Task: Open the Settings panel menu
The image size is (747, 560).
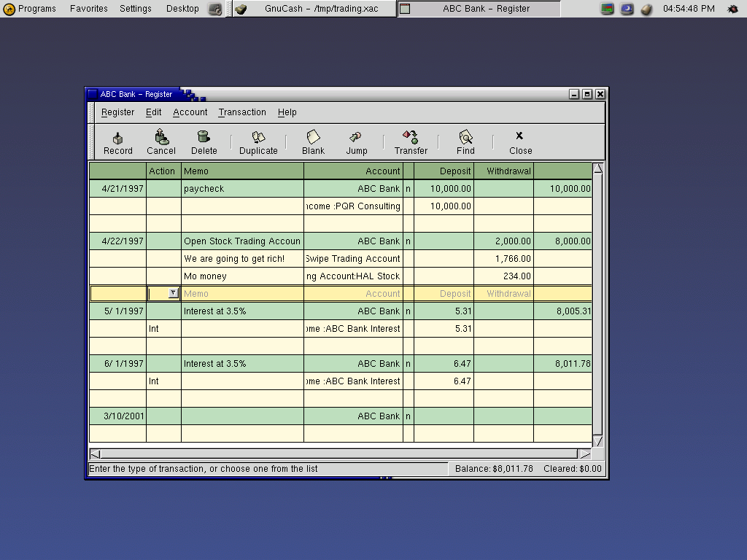Action: (135, 9)
